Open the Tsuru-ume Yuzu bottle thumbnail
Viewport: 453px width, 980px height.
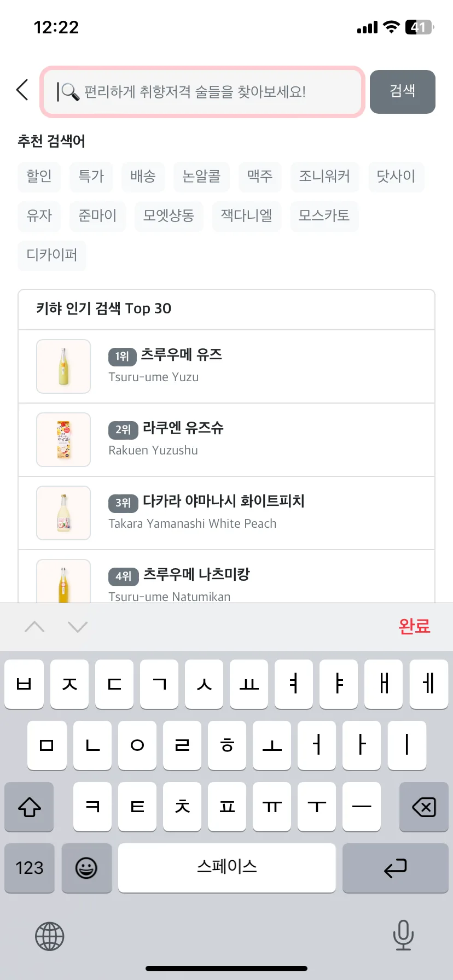pos(63,366)
